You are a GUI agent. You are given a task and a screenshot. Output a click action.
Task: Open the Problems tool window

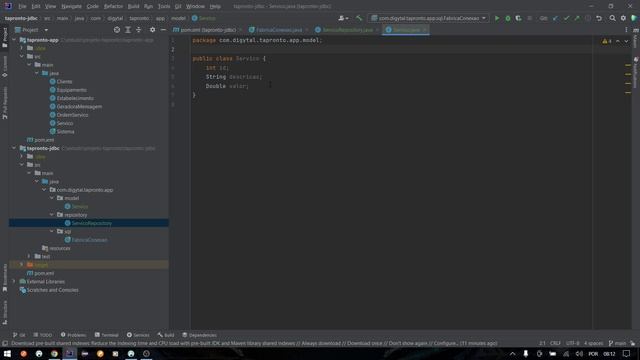(x=73, y=335)
